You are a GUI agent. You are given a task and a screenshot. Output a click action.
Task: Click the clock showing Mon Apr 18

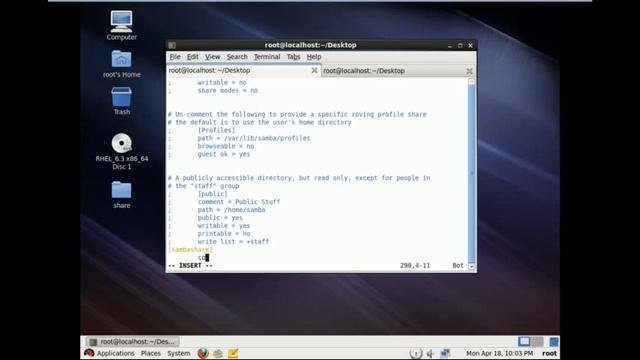click(x=499, y=353)
